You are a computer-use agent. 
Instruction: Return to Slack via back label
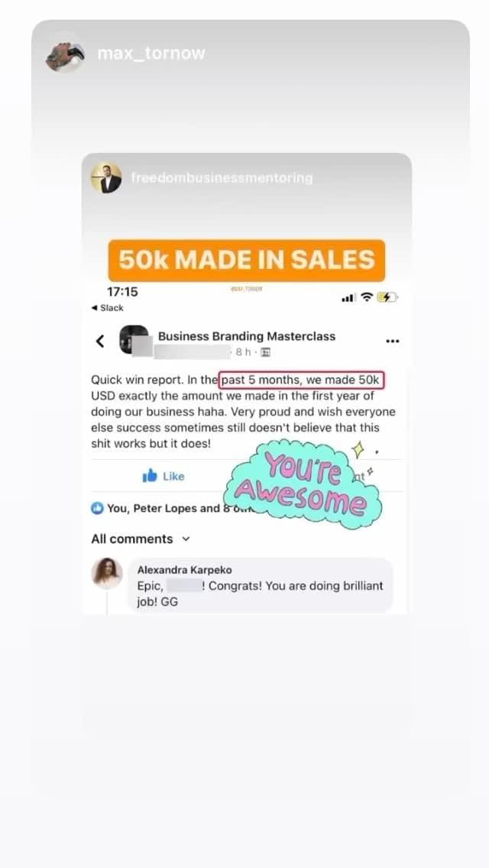[107, 308]
